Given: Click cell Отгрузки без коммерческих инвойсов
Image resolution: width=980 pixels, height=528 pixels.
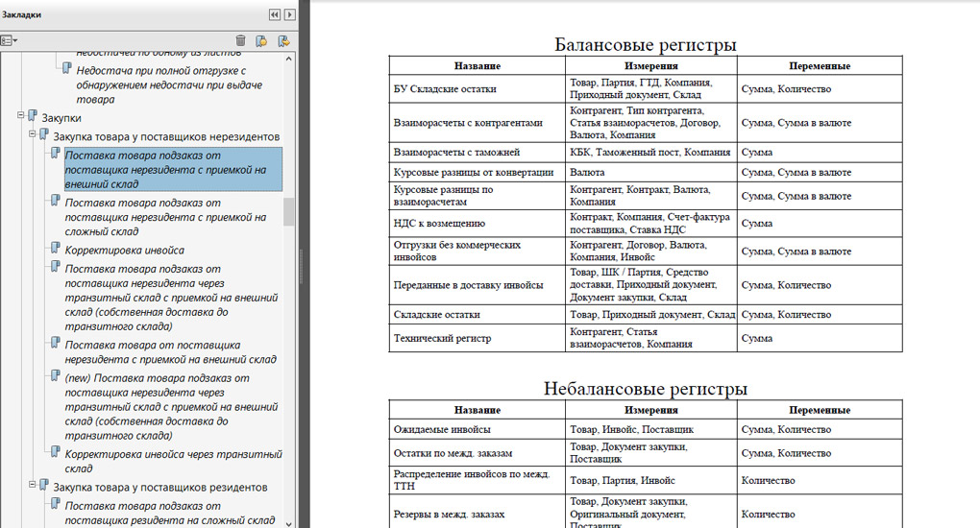Looking at the screenshot, I should point(477,251).
